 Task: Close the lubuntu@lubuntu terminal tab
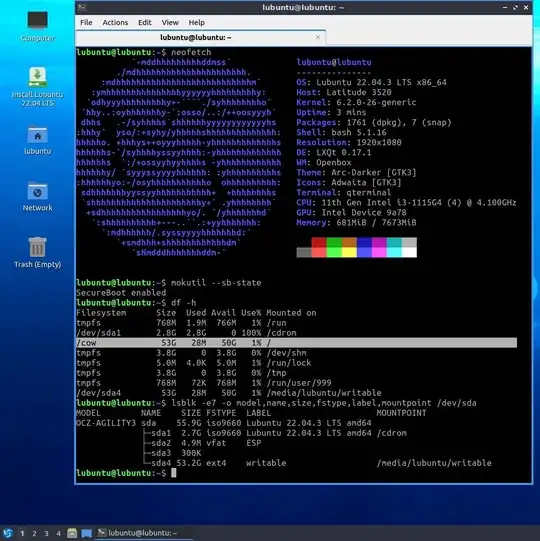coord(318,37)
